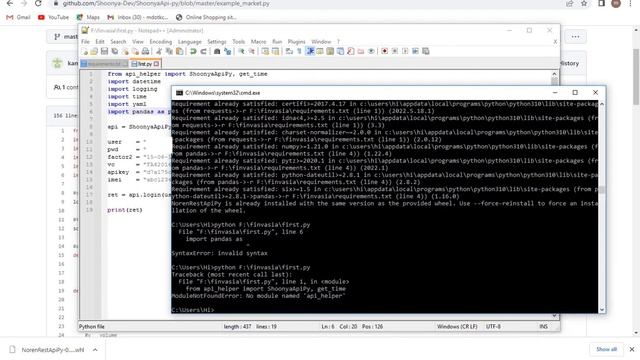
Task: Open the Document Map toolbar icon
Action: point(329,51)
